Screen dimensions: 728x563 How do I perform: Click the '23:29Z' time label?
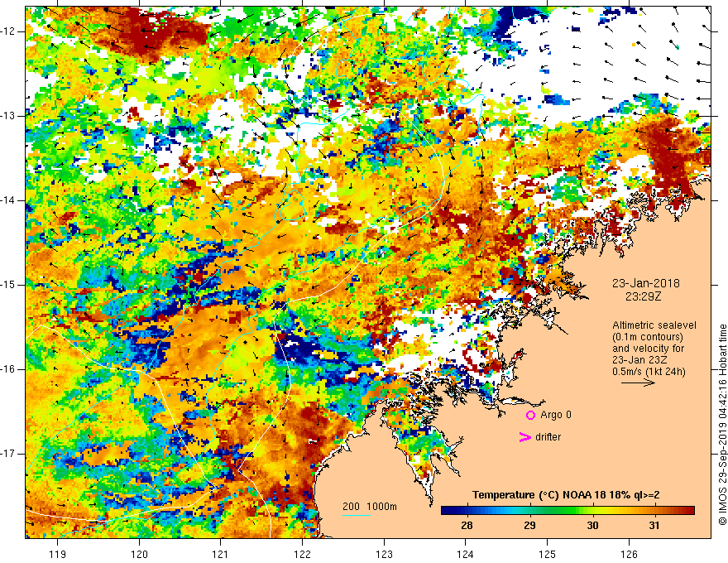coord(643,296)
